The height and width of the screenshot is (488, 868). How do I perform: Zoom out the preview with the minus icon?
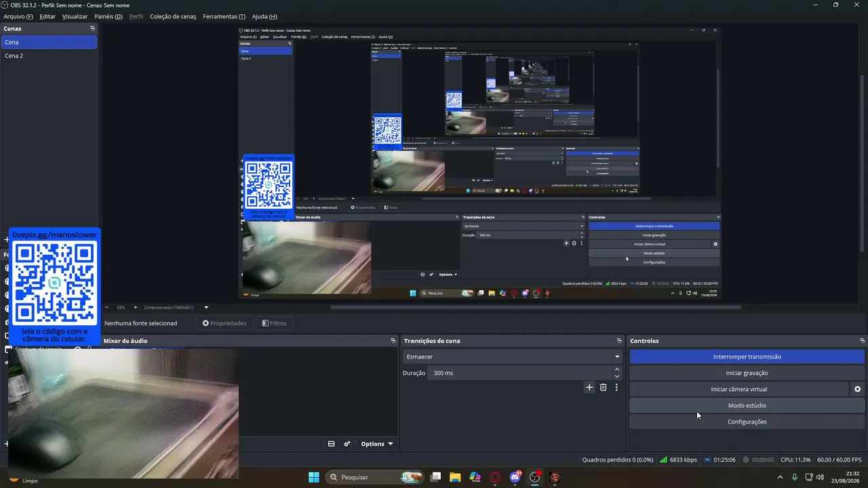pos(106,307)
